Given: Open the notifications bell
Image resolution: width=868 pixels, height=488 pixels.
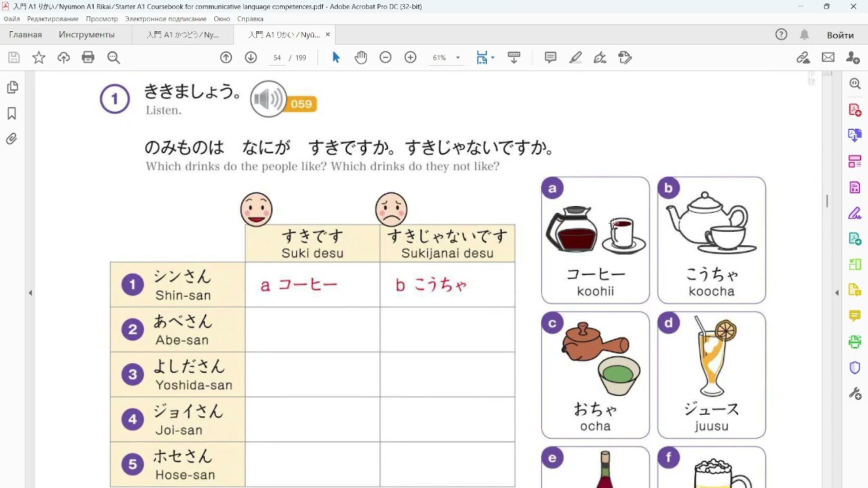Looking at the screenshot, I should 804,35.
